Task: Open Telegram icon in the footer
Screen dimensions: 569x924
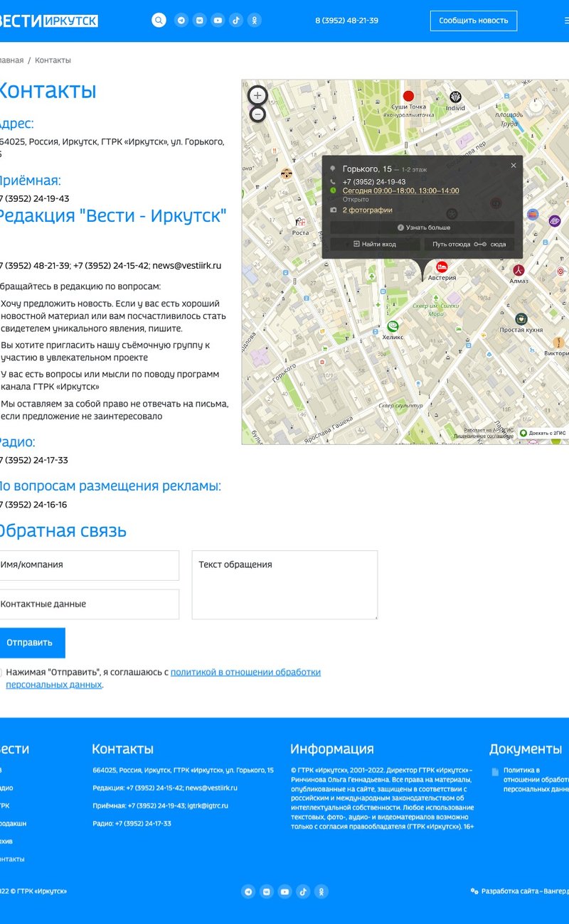Action: (x=248, y=892)
